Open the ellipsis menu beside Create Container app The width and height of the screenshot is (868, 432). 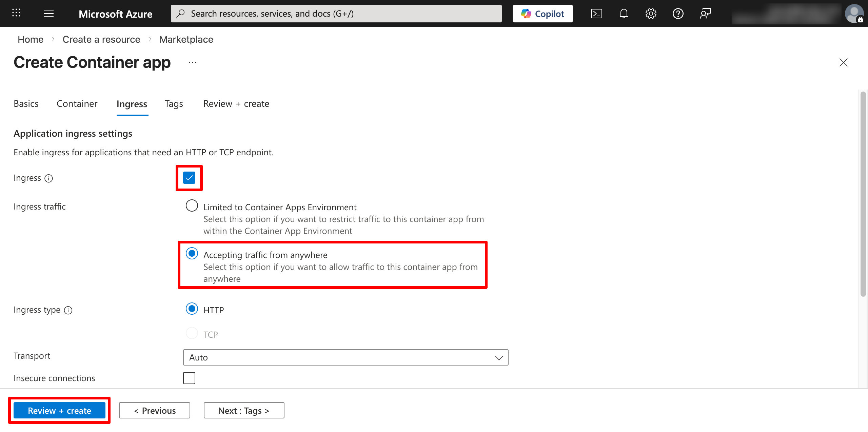(x=193, y=62)
